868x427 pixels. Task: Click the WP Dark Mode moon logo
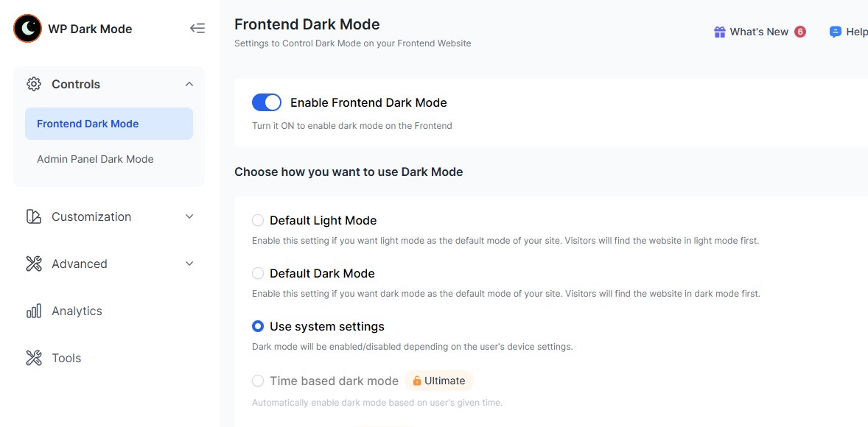[x=28, y=29]
